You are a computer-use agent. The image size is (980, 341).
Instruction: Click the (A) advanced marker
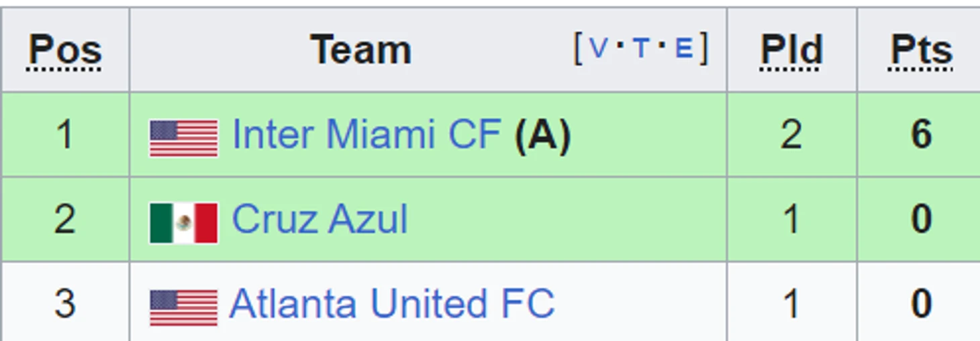[542, 135]
